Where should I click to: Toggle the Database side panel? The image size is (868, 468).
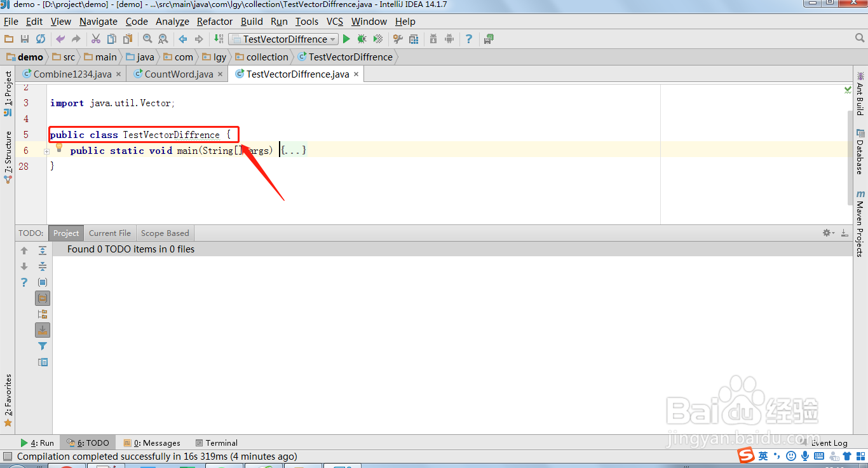[x=860, y=151]
